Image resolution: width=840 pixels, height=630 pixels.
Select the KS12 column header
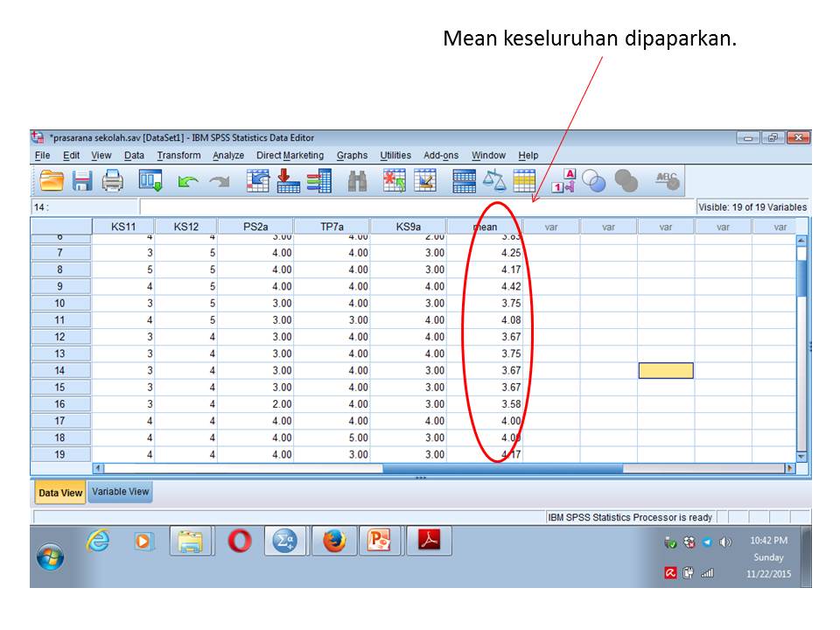point(185,227)
